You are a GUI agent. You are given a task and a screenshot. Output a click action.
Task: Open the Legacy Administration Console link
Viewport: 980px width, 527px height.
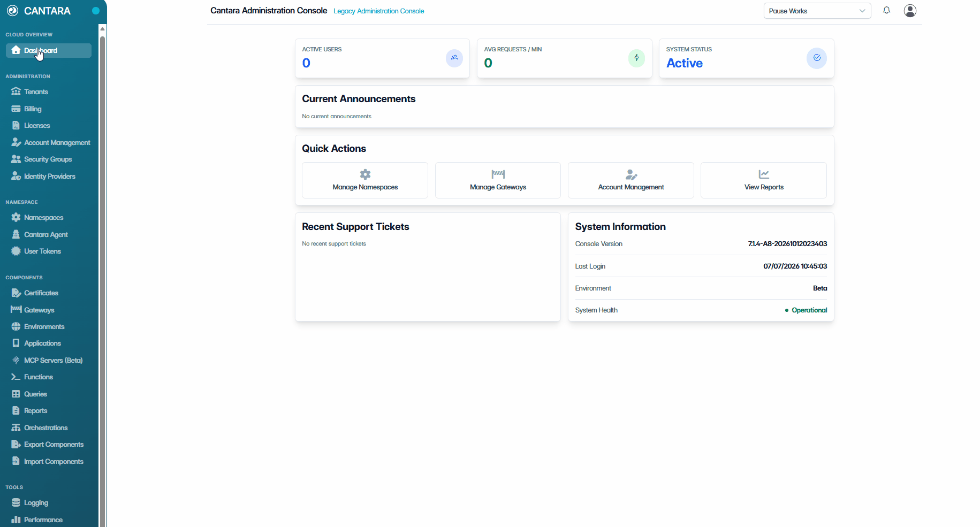378,11
